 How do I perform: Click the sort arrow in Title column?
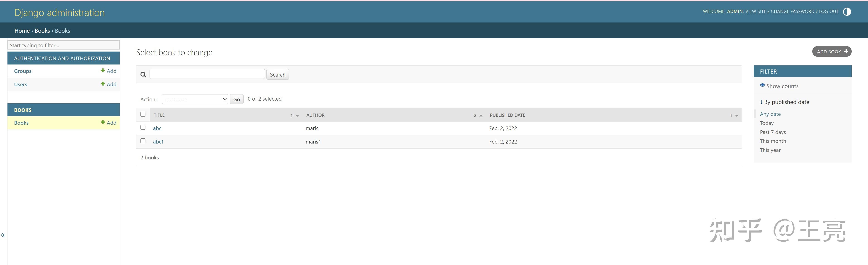tap(297, 116)
